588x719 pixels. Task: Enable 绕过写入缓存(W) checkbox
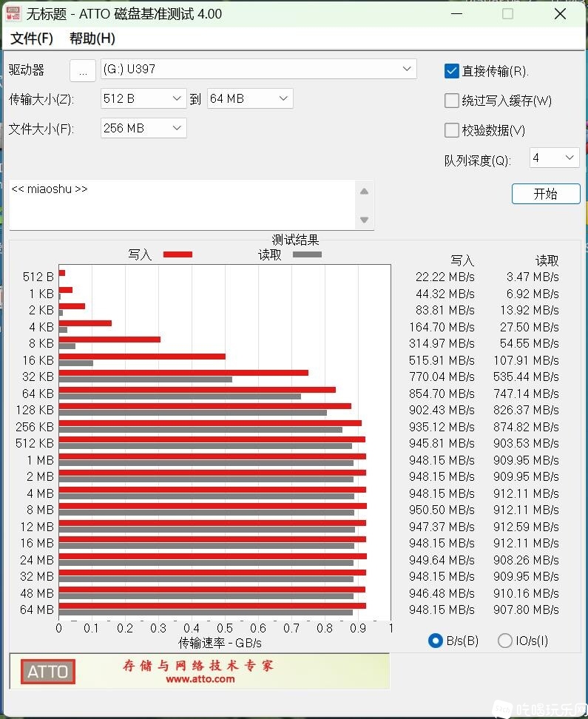[x=452, y=101]
